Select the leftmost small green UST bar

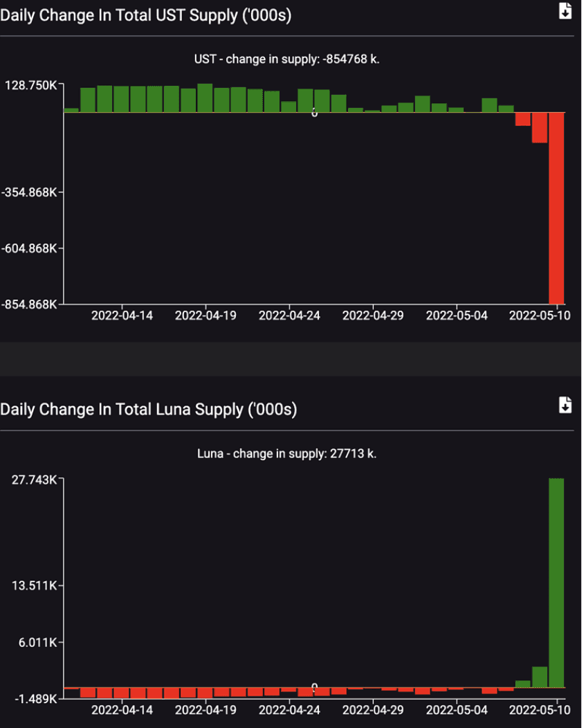coord(71,109)
